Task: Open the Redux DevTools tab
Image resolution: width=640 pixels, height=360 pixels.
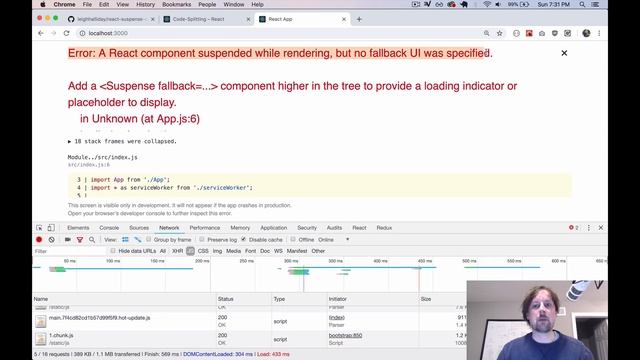Action: (384, 228)
